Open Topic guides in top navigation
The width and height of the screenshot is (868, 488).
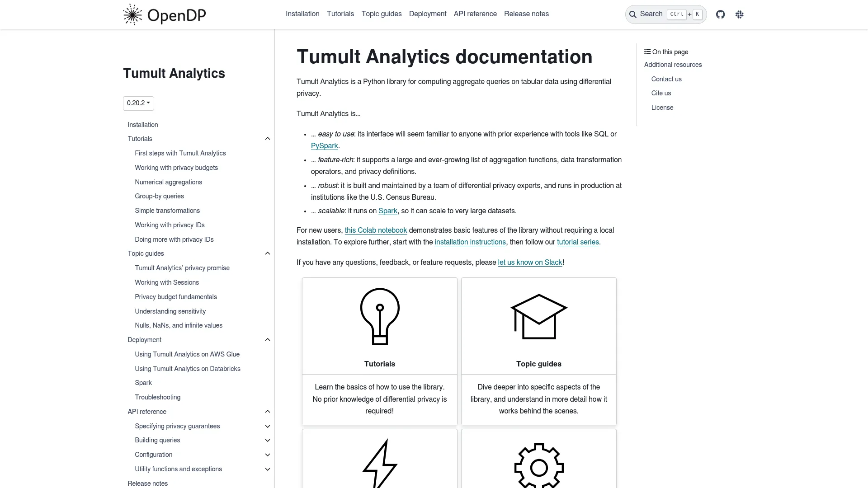tap(382, 14)
